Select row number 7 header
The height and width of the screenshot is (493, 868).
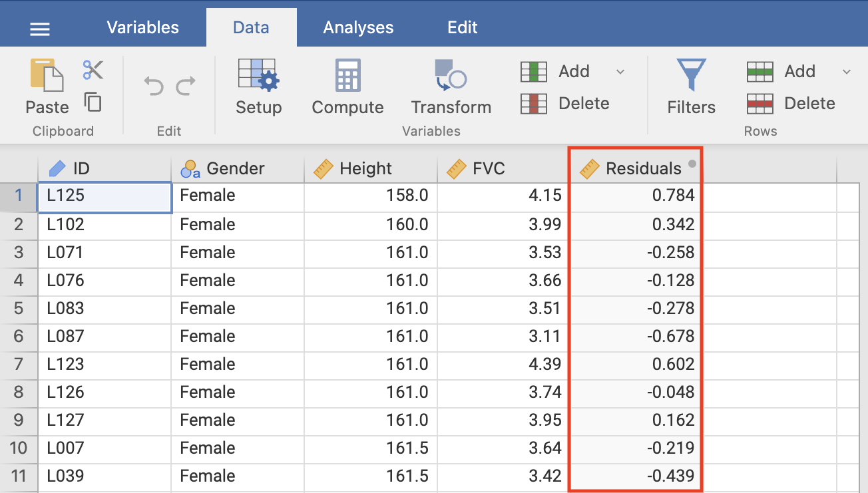click(x=19, y=364)
